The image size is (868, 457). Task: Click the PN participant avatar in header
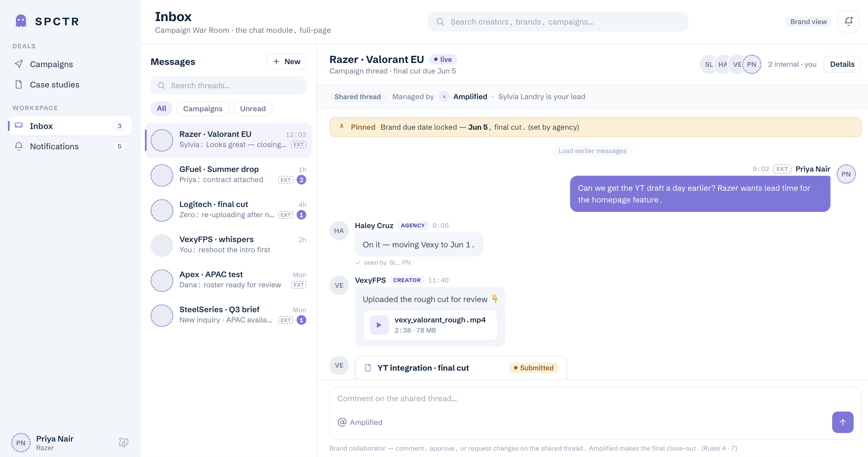751,64
